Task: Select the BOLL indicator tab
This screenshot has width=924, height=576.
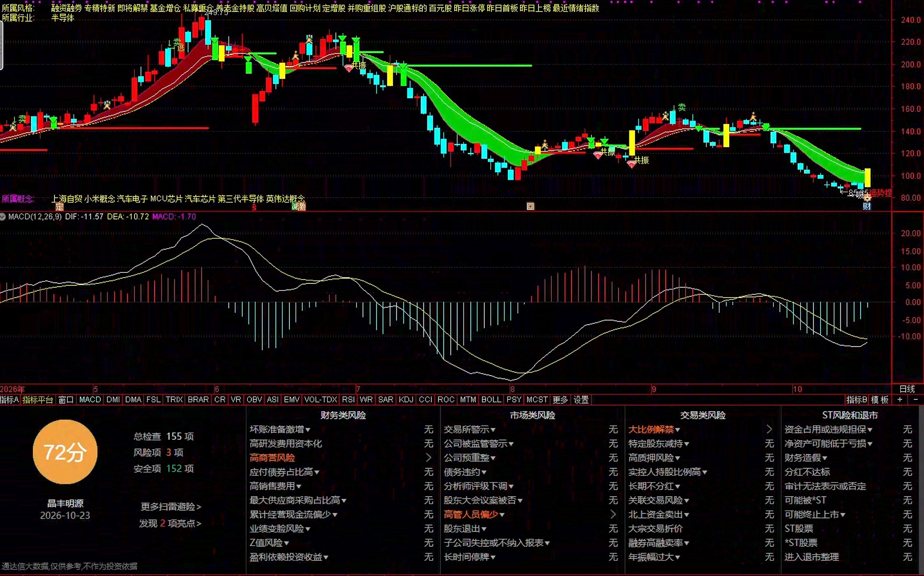Action: click(491, 400)
